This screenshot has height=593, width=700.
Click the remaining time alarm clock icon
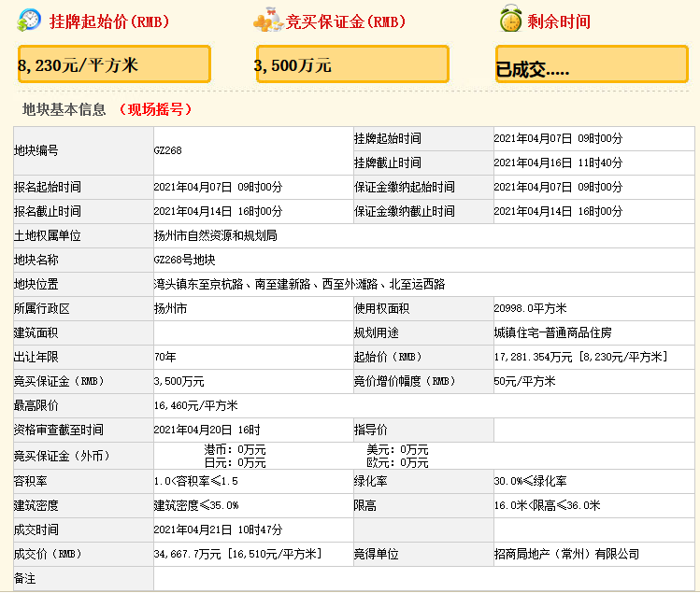click(510, 20)
